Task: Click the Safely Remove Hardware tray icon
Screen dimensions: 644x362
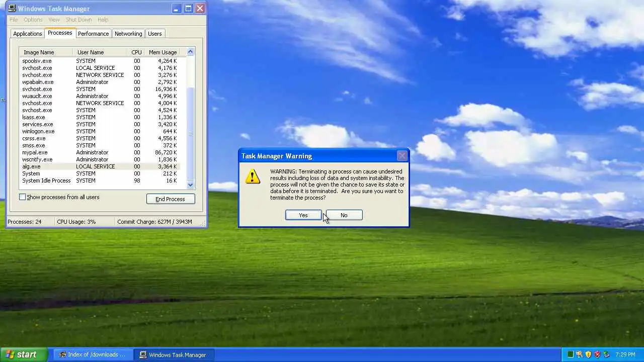Action: pyautogui.click(x=606, y=354)
